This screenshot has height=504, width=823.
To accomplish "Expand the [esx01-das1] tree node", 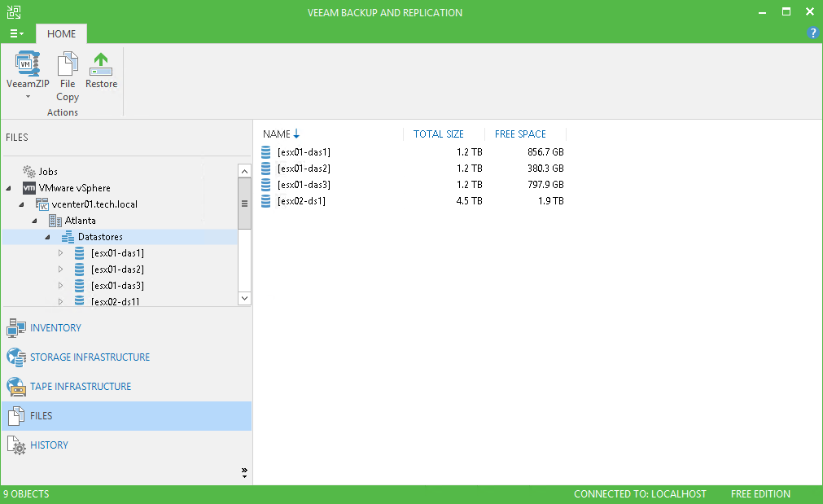I will [x=61, y=253].
